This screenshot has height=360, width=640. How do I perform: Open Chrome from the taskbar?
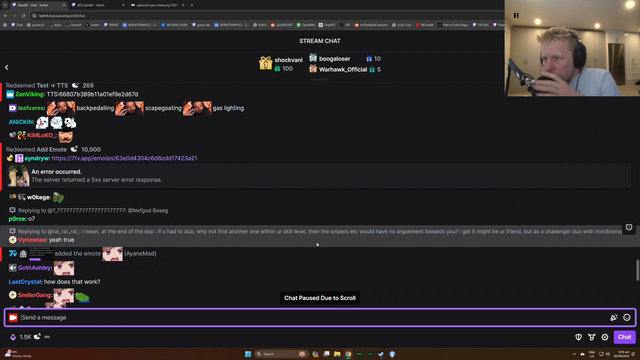pos(348,354)
